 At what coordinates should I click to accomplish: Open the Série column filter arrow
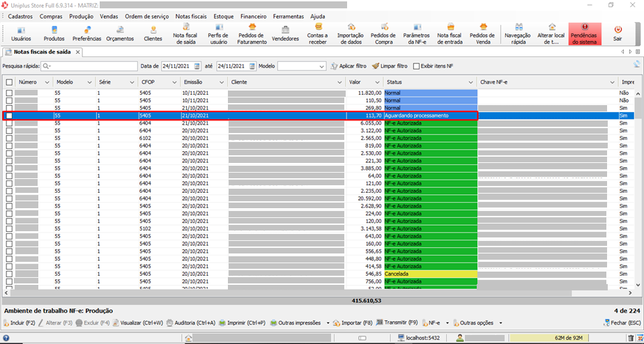(x=132, y=82)
